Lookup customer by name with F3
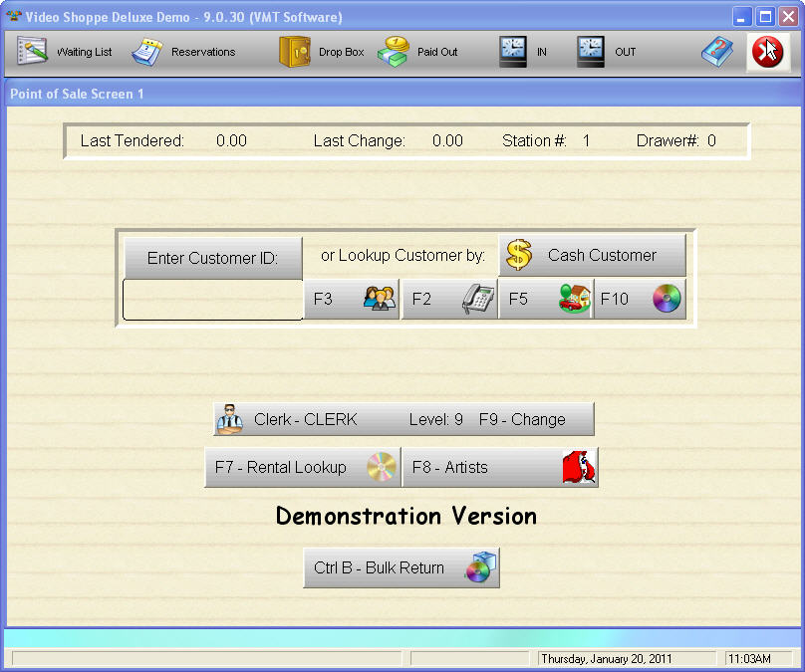Screen dimensions: 805x672 click(351, 299)
